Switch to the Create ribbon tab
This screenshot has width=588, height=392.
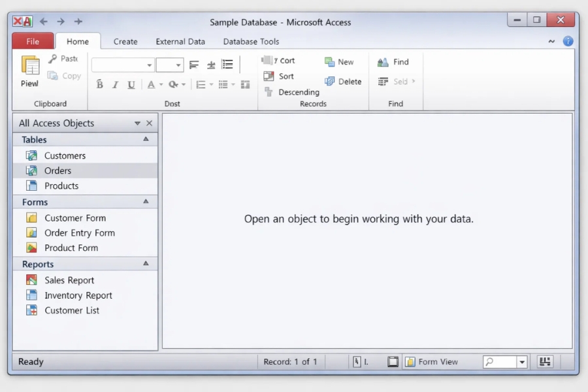(125, 41)
